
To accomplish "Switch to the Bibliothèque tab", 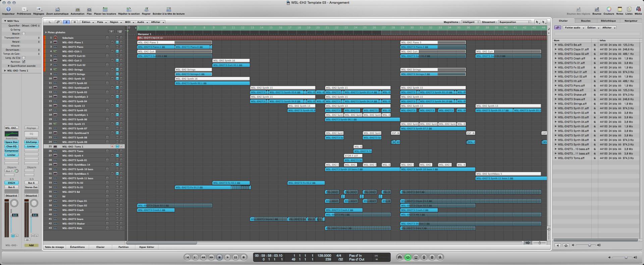I will 608,21.
